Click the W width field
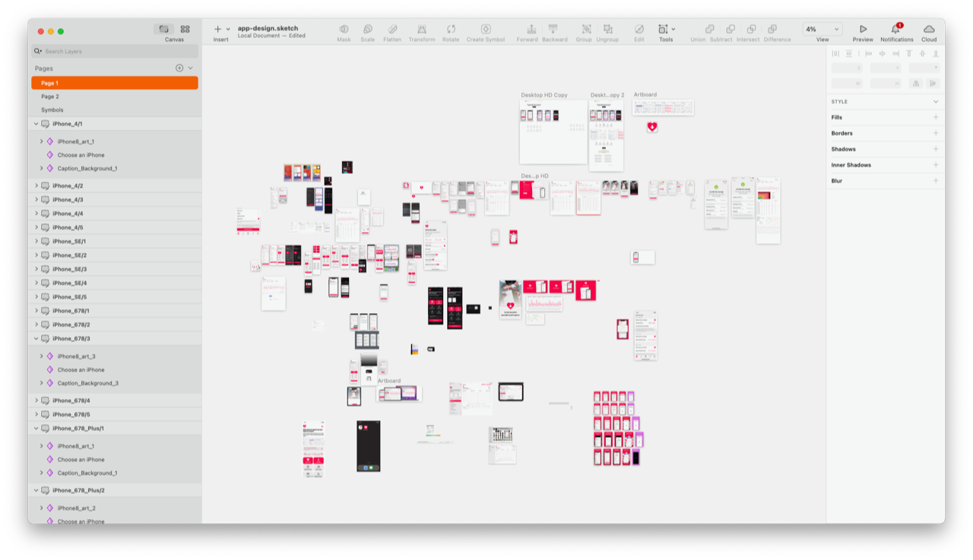Image resolution: width=973 pixels, height=560 pixels. pyautogui.click(x=847, y=83)
